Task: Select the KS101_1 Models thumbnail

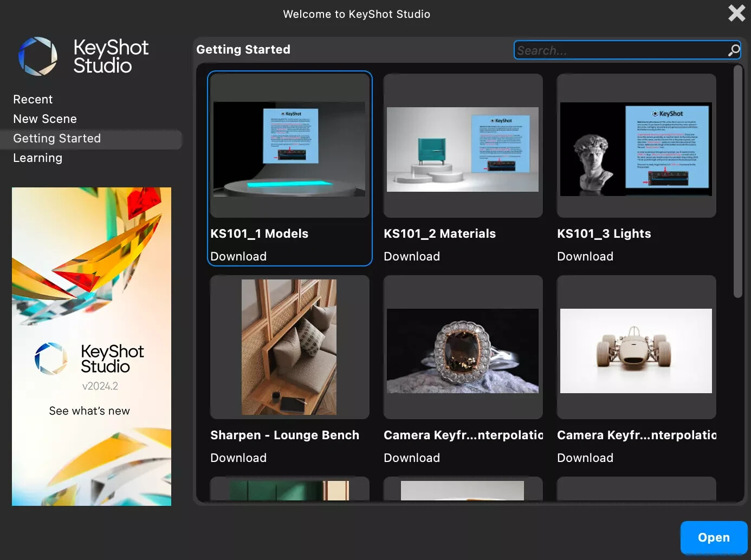Action: pyautogui.click(x=289, y=146)
